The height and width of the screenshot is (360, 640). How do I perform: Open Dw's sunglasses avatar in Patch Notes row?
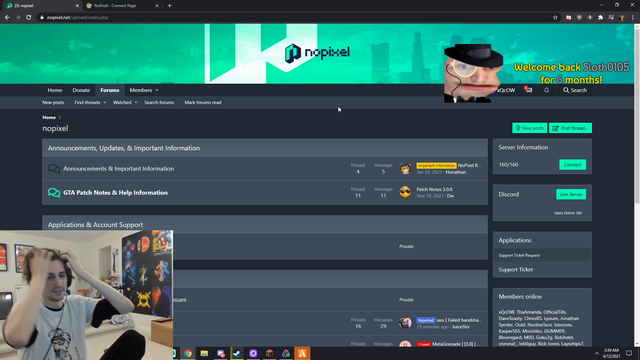coord(405,192)
